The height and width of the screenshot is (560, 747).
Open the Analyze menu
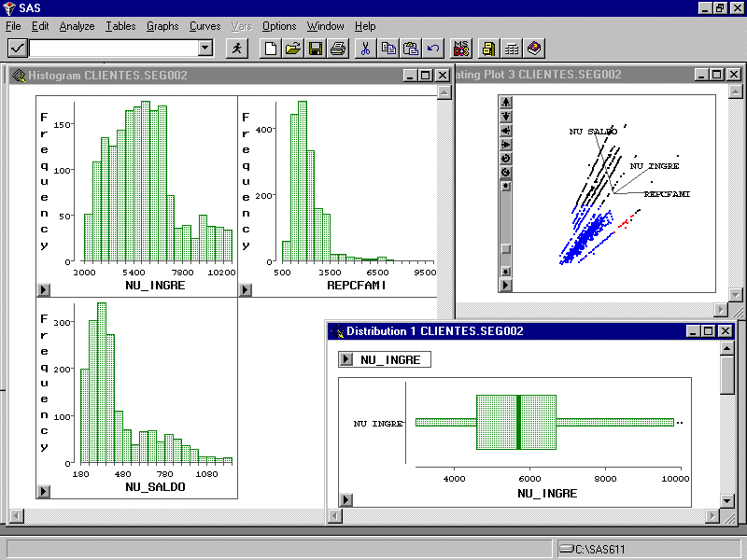pyautogui.click(x=77, y=26)
